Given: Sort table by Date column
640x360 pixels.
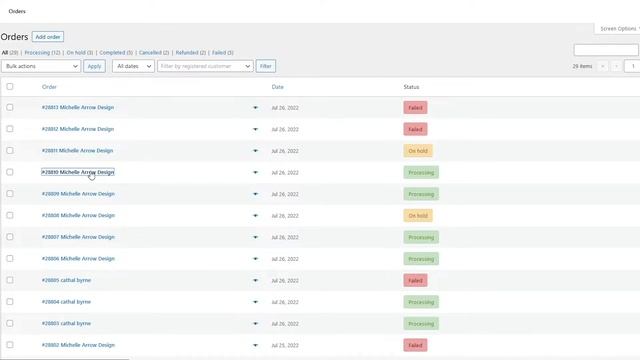Looking at the screenshot, I should tap(278, 87).
